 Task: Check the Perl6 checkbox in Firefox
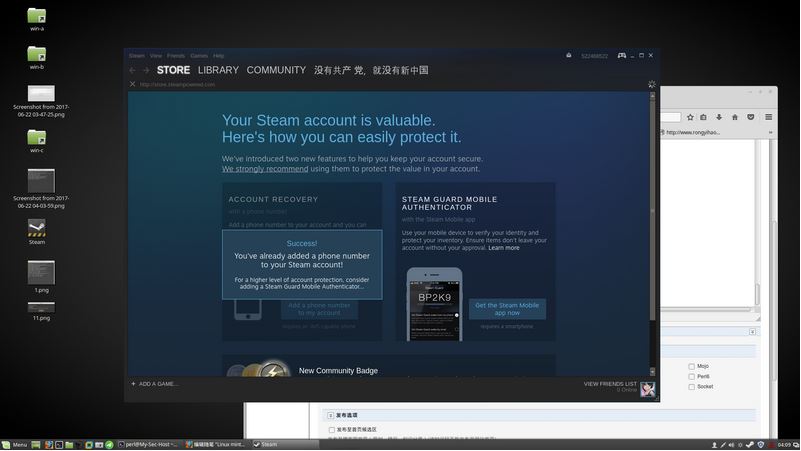point(691,376)
